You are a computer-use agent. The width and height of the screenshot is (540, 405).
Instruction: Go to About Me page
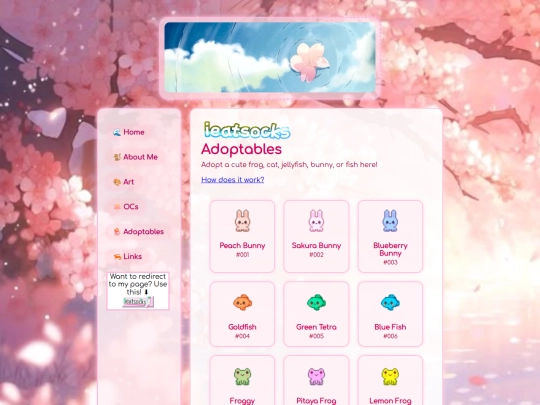tap(140, 157)
